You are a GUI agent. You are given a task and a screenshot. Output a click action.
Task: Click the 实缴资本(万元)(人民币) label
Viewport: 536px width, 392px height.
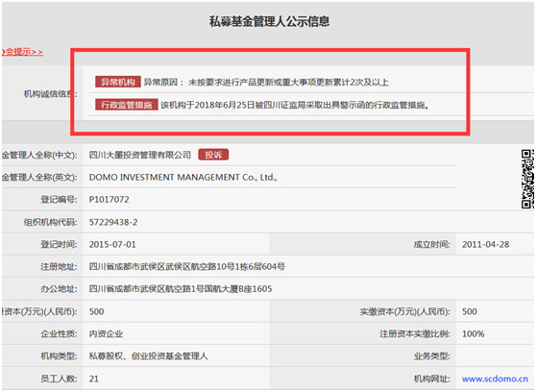click(x=405, y=311)
